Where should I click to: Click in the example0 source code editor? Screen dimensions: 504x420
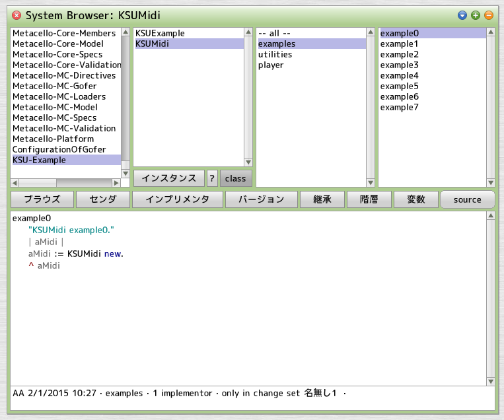248,298
